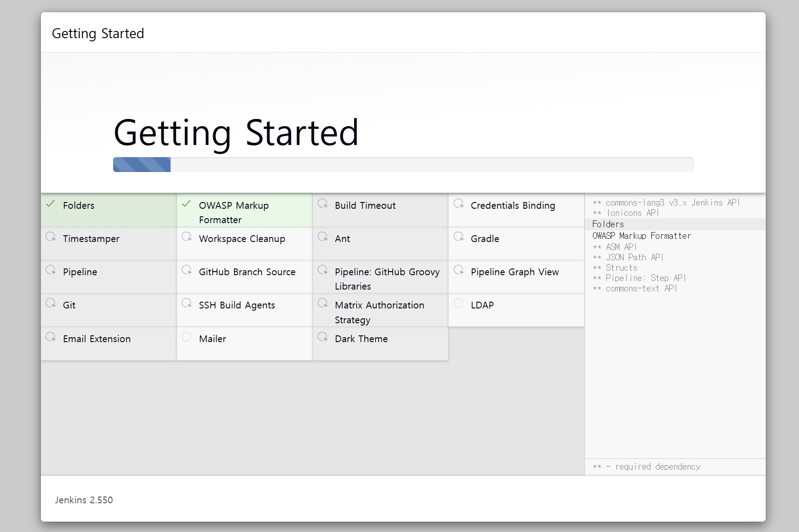Click the pending spinner icon beside Pipeline
This screenshot has width=799, height=532.
(51, 270)
